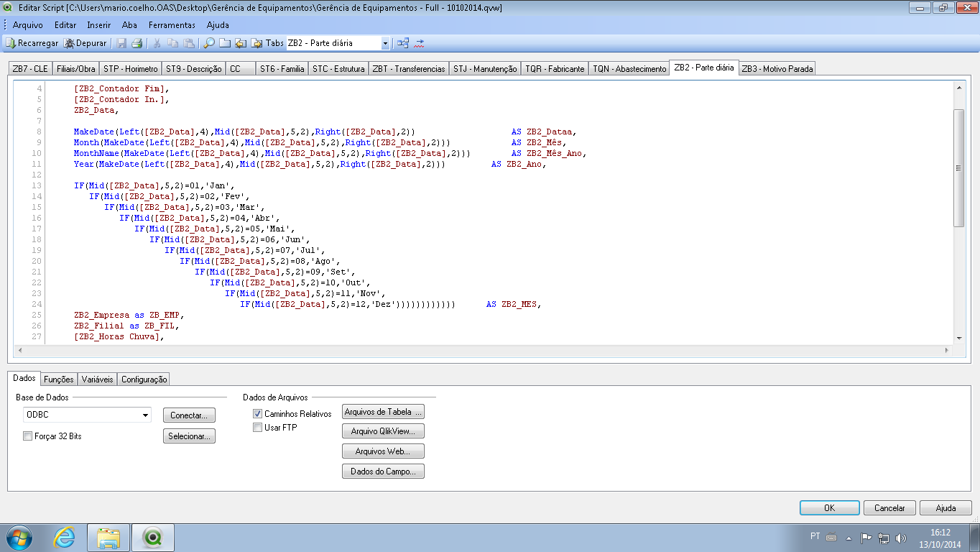
Task: Toggle the Forçar 32 Bits checkbox
Action: click(27, 436)
